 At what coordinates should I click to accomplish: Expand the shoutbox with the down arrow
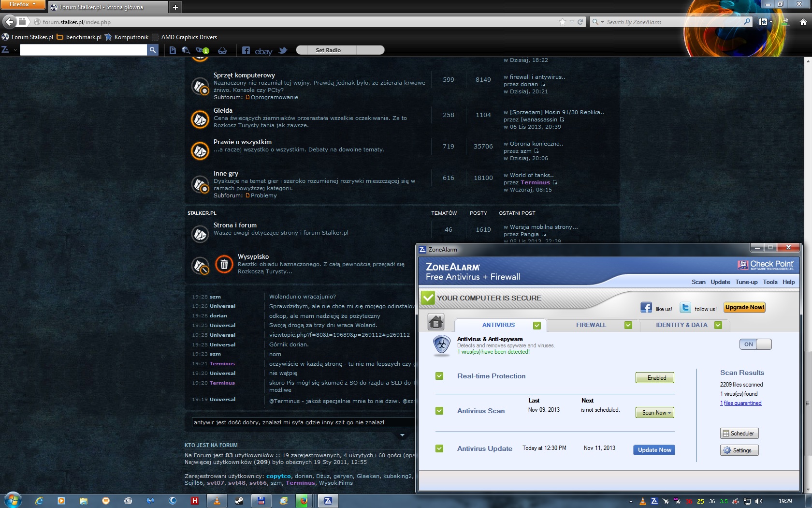click(x=402, y=435)
